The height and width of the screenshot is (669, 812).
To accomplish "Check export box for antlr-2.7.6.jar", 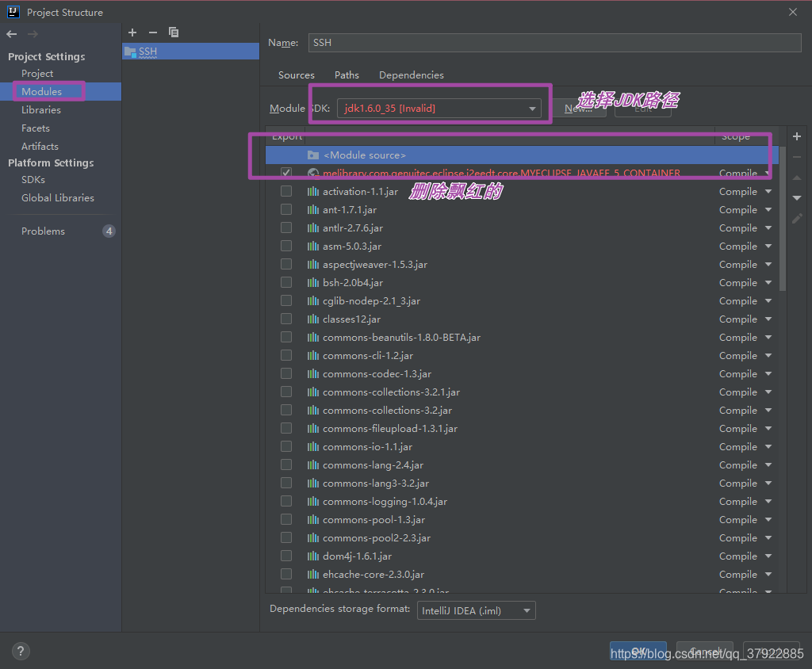I will 285,227.
